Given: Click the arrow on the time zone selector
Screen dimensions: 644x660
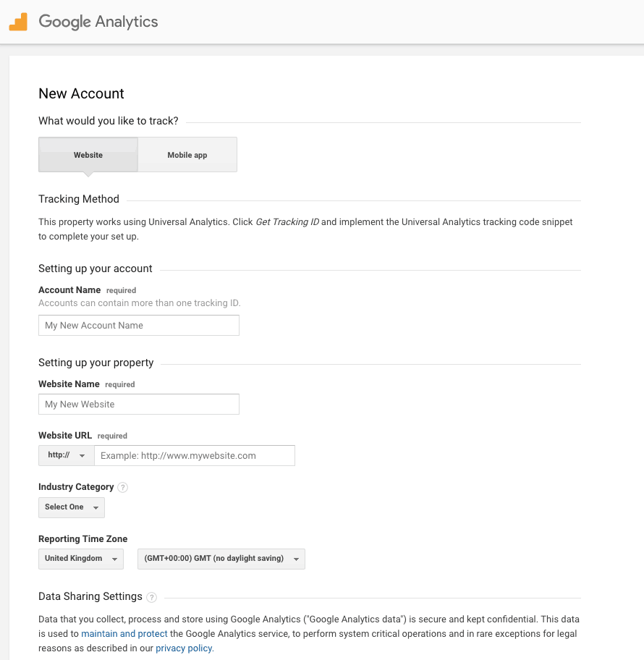Looking at the screenshot, I should pyautogui.click(x=295, y=559).
